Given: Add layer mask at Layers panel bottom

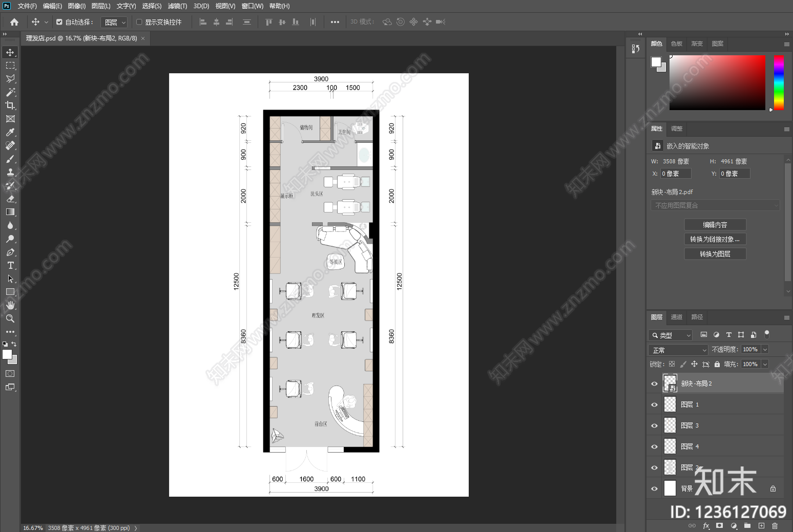Looking at the screenshot, I should click(720, 526).
